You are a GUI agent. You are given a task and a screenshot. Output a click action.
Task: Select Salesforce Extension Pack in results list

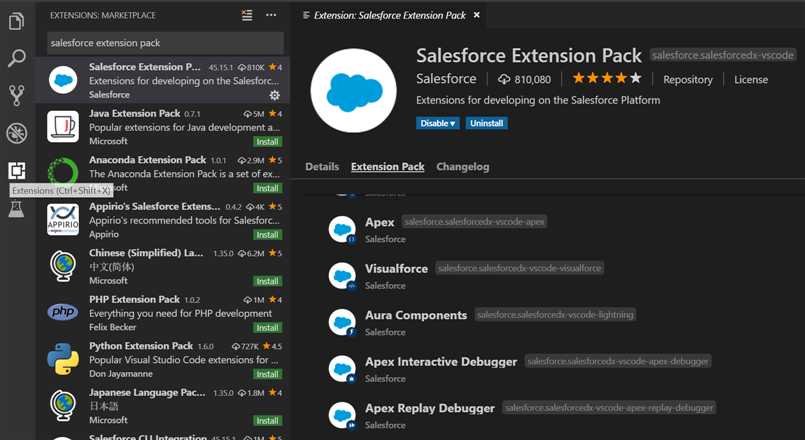coord(162,80)
